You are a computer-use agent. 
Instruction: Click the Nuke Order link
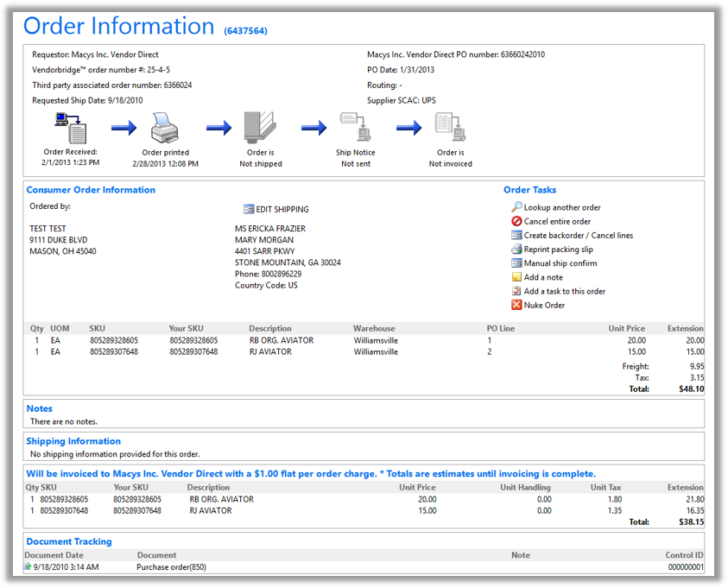tap(544, 305)
